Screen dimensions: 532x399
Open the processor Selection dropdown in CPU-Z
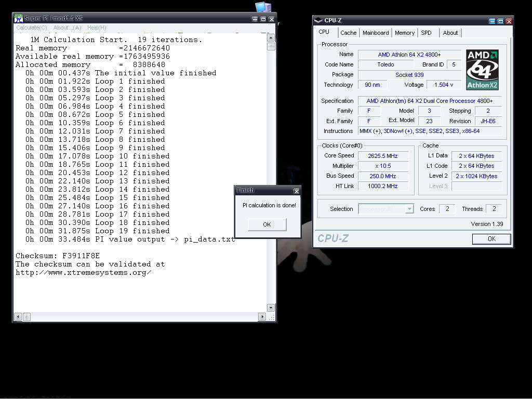pyautogui.click(x=409, y=209)
